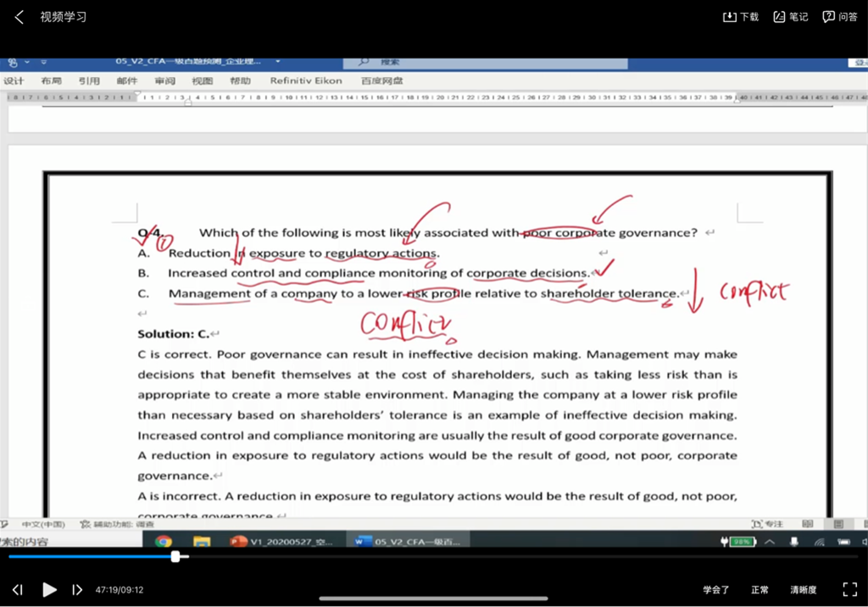
Task: Open the 视图 ribbon tab
Action: coord(202,81)
